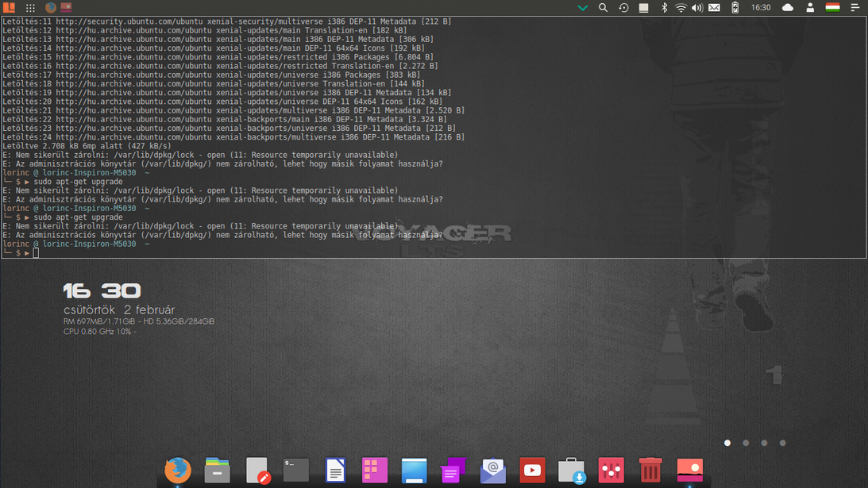This screenshot has width=868, height=488.
Task: Open the software center bag icon
Action: (572, 471)
